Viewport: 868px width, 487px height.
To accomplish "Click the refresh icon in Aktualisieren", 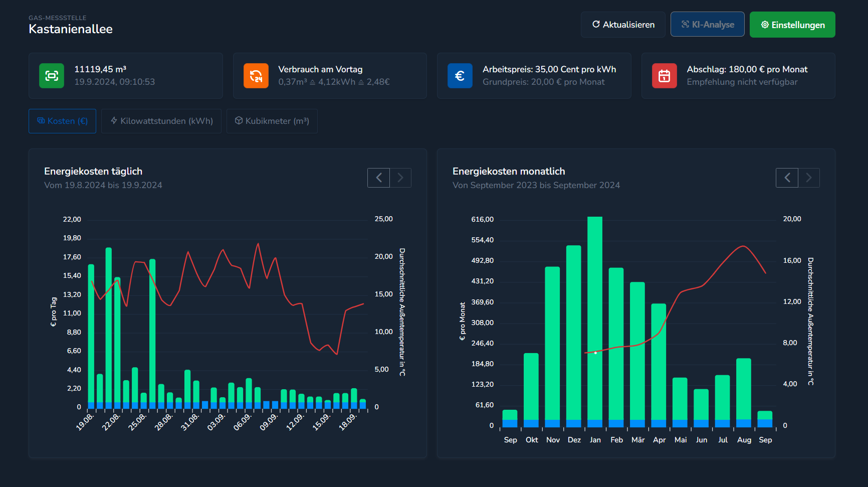I will 596,24.
